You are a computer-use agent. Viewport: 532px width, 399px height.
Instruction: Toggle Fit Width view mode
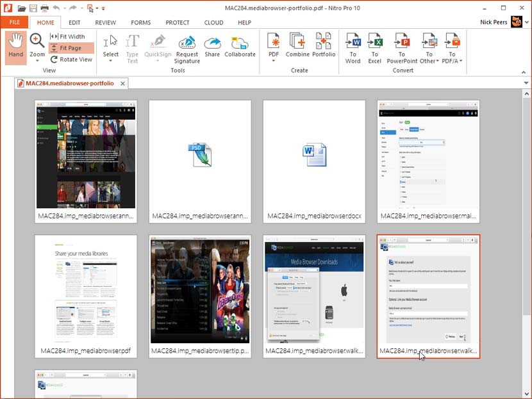tap(71, 37)
